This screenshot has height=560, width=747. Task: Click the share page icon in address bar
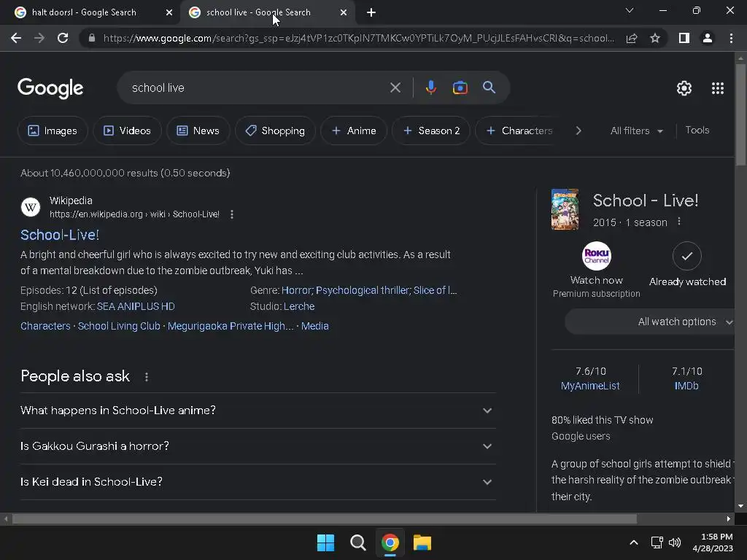[632, 38]
